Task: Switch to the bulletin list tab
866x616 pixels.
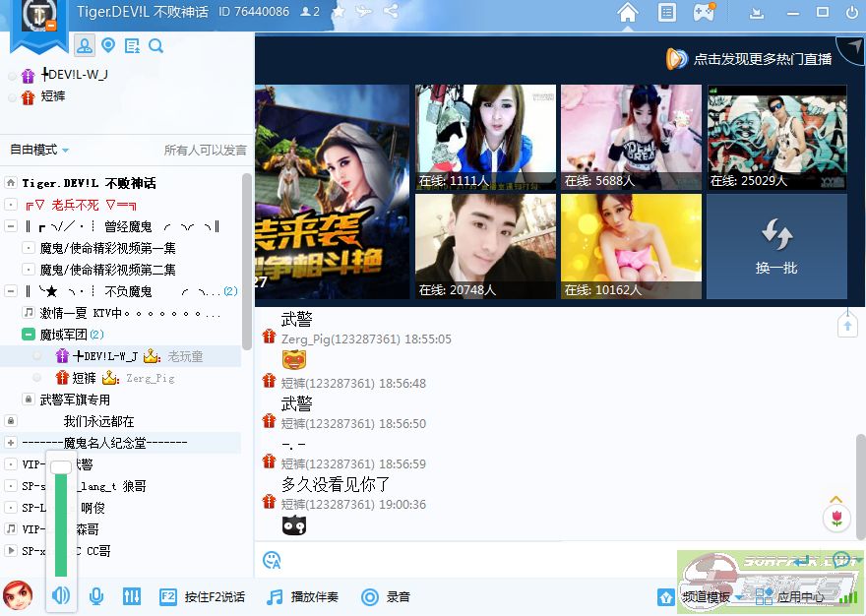Action: pyautogui.click(x=132, y=46)
